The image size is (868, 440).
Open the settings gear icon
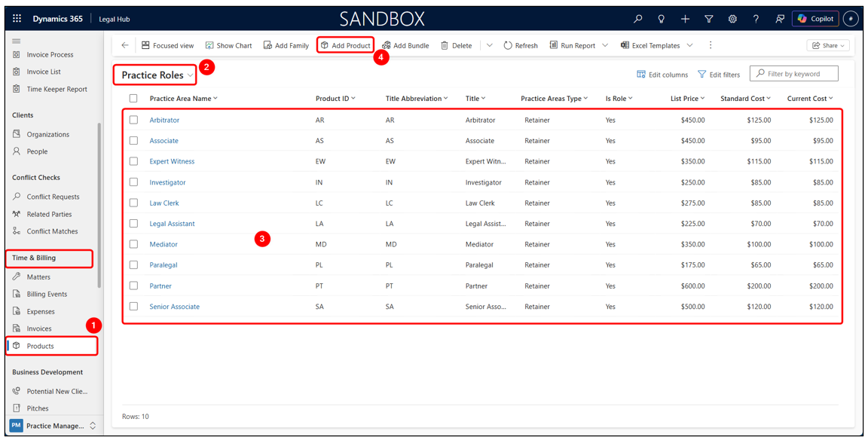point(732,19)
